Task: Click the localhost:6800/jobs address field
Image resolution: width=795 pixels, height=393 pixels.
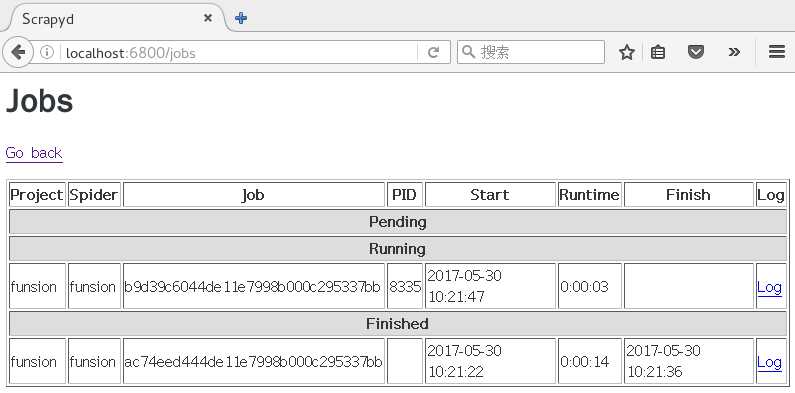Action: coord(238,53)
